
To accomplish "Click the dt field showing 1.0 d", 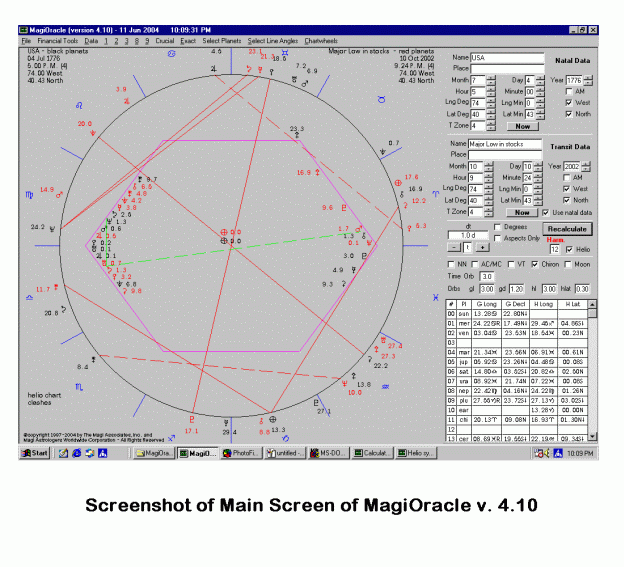I will 468,236.
